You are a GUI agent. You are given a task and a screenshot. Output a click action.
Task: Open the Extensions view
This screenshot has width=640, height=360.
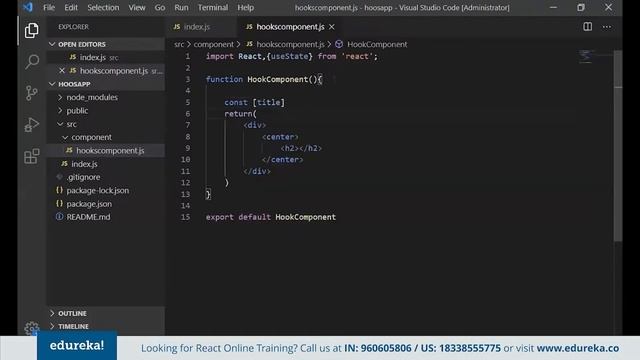coord(31,156)
